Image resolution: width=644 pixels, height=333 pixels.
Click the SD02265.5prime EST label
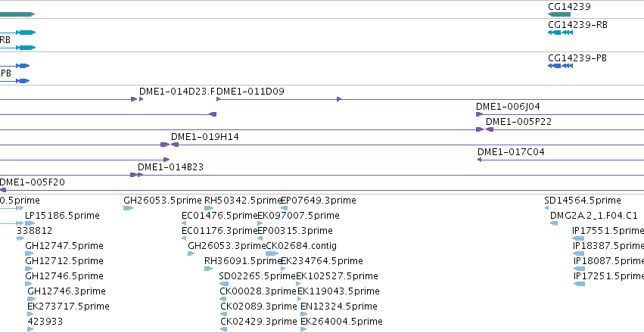pyautogui.click(x=257, y=276)
